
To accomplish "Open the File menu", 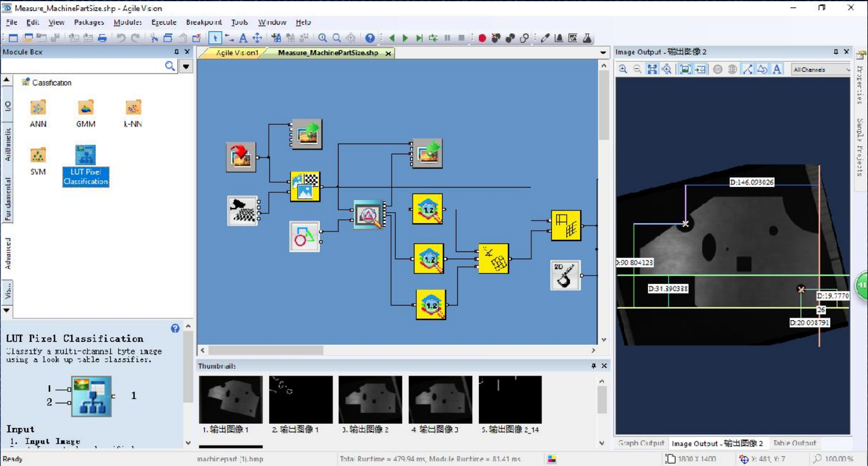I will click(12, 22).
